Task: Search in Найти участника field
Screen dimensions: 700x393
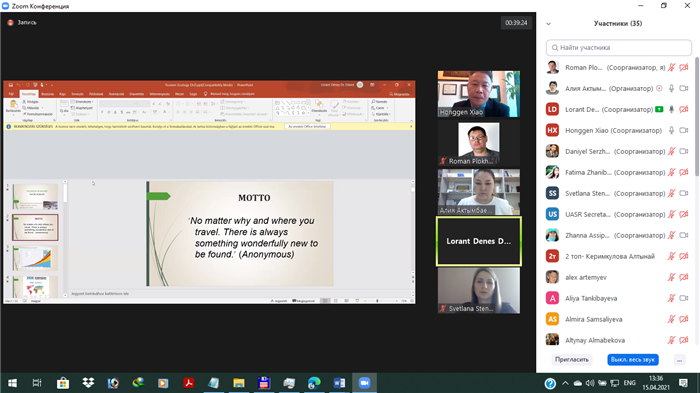Action: (619, 47)
